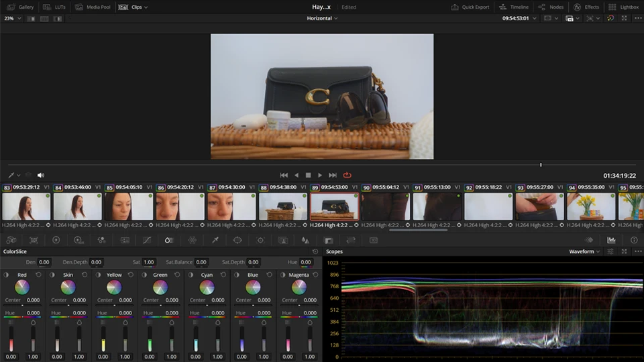
Task: Toggle the Cyan slice on or off
Action: click(x=191, y=275)
